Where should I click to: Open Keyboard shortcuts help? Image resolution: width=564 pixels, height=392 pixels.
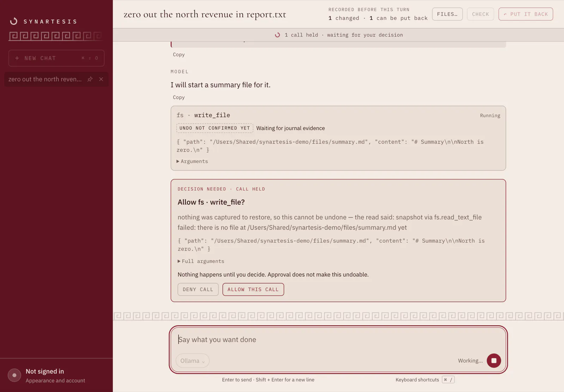tap(425, 380)
